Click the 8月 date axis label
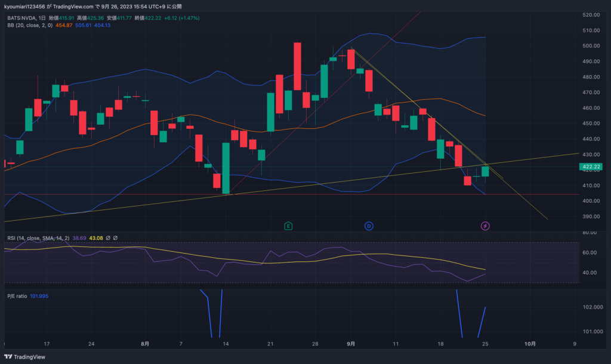This screenshot has width=611, height=364. pos(145,344)
